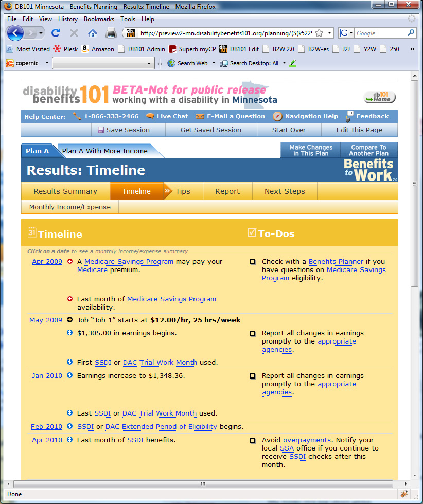423x504 pixels.
Task: Check the May 2009 report earnings checkbox
Action: 253,333
